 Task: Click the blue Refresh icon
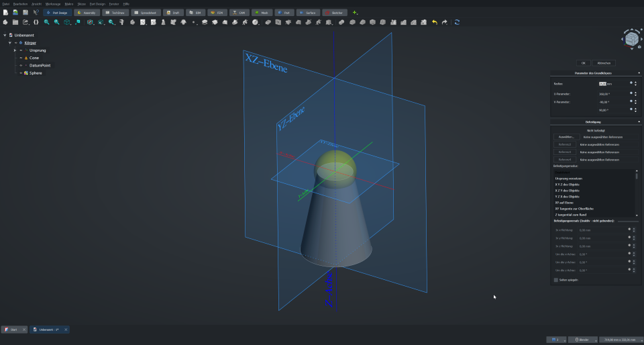pyautogui.click(x=457, y=22)
